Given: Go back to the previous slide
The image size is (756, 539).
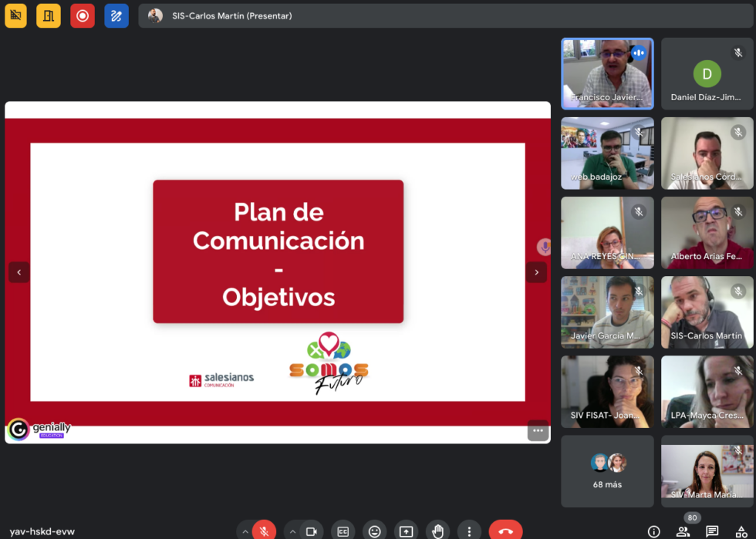Looking at the screenshot, I should 19,272.
